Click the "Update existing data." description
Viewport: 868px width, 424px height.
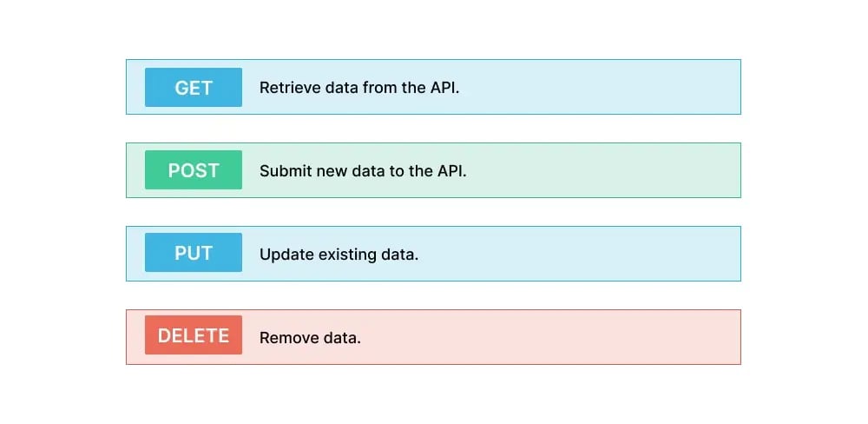pyautogui.click(x=339, y=255)
